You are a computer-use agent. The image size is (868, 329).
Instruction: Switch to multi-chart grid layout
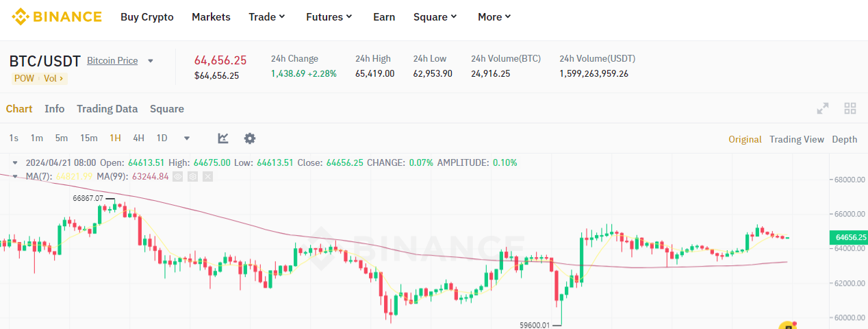tap(850, 108)
